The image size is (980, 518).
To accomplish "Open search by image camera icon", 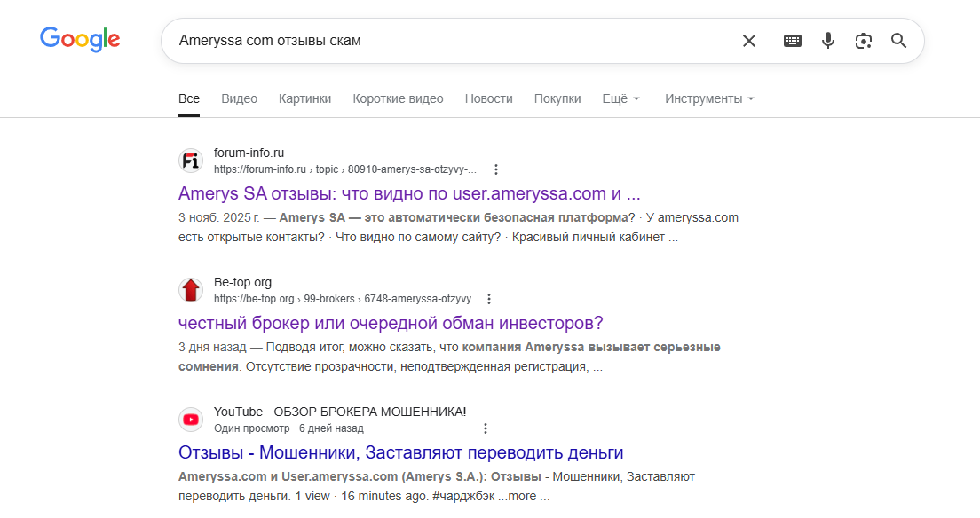I will (863, 41).
